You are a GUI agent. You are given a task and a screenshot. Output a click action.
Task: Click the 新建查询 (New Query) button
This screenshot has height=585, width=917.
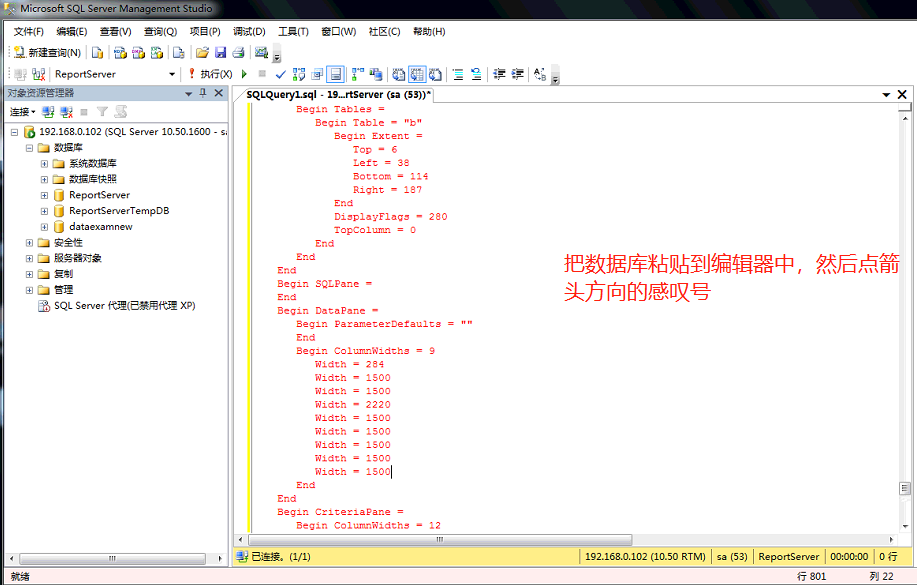click(47, 52)
